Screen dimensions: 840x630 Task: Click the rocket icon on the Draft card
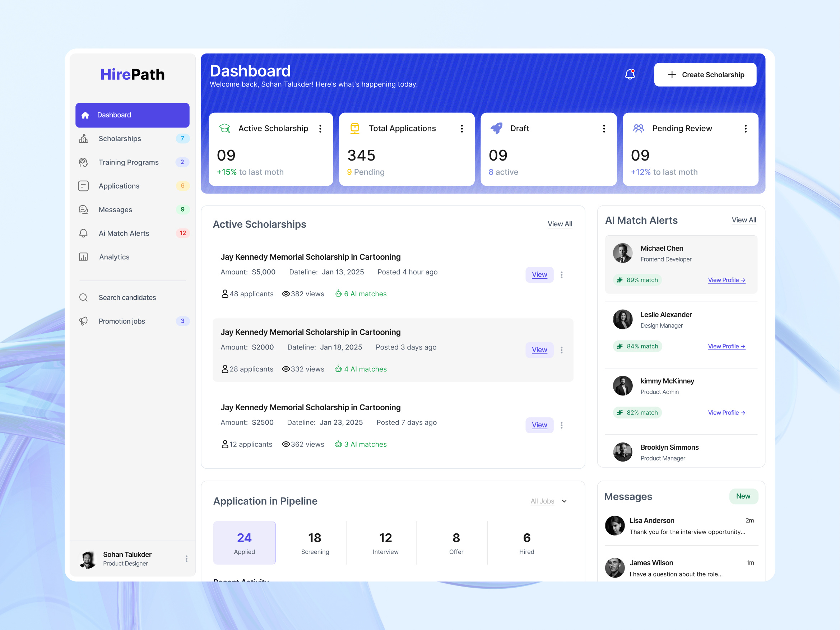point(497,128)
